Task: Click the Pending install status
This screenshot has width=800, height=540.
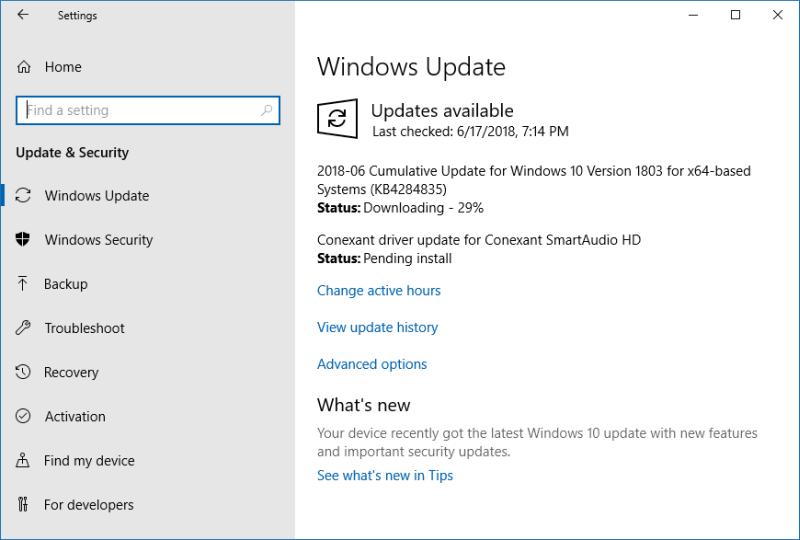Action: (x=408, y=258)
